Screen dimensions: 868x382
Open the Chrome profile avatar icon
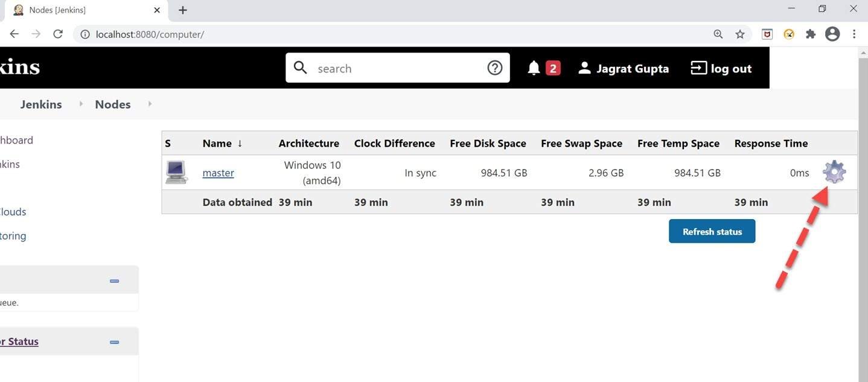[x=832, y=34]
